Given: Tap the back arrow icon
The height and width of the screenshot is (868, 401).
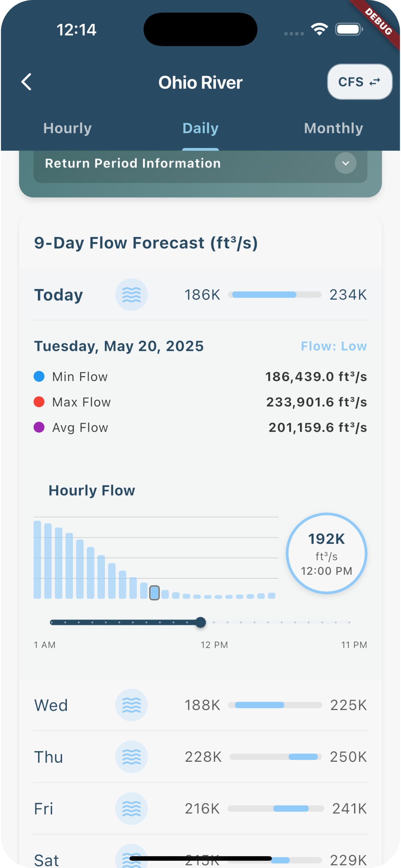Looking at the screenshot, I should 26,82.
